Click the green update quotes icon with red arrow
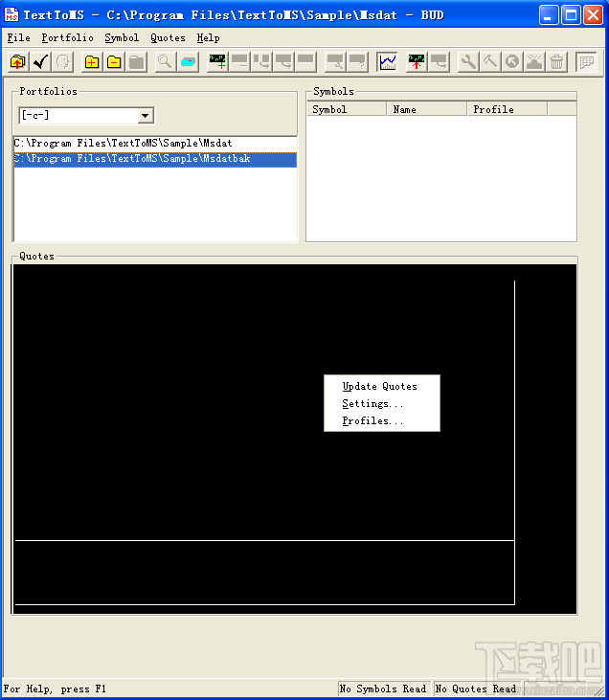 pyautogui.click(x=417, y=62)
